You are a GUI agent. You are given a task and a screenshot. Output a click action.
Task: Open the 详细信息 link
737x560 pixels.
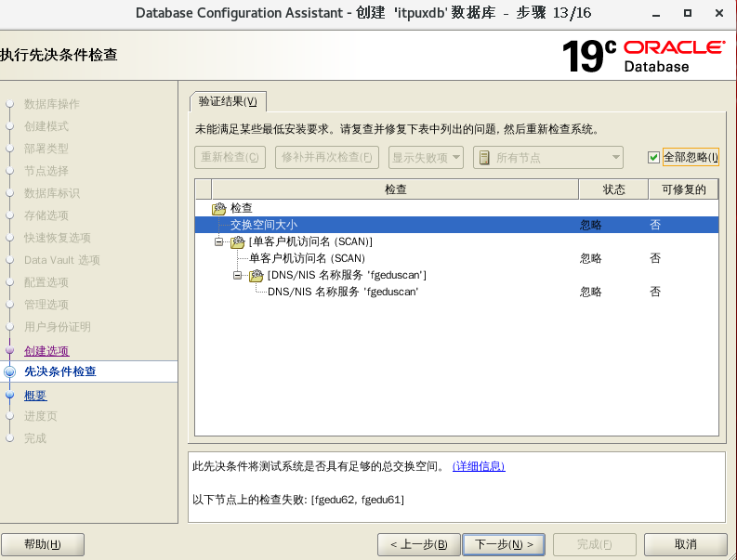(479, 466)
